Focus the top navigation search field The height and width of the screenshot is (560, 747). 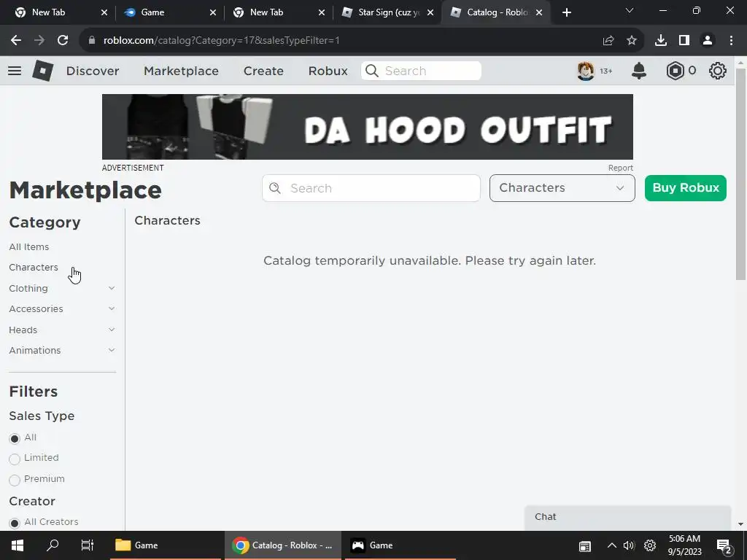[x=421, y=71]
